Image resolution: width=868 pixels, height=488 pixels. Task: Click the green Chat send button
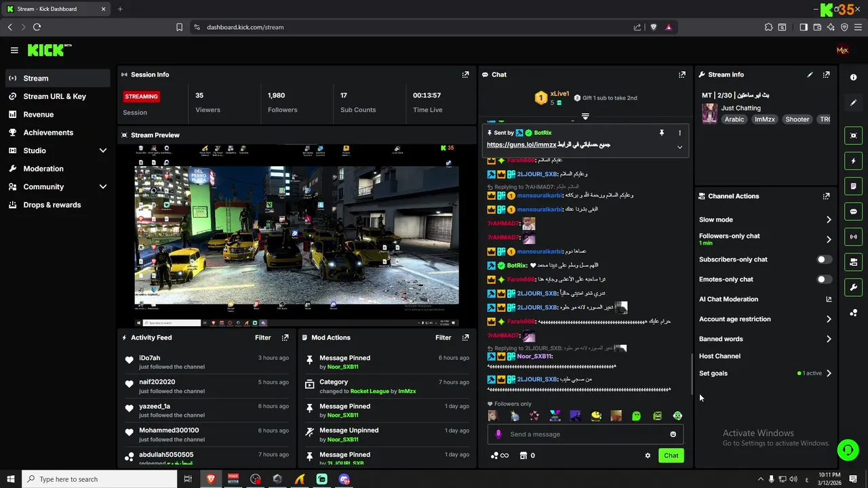[671, 455]
